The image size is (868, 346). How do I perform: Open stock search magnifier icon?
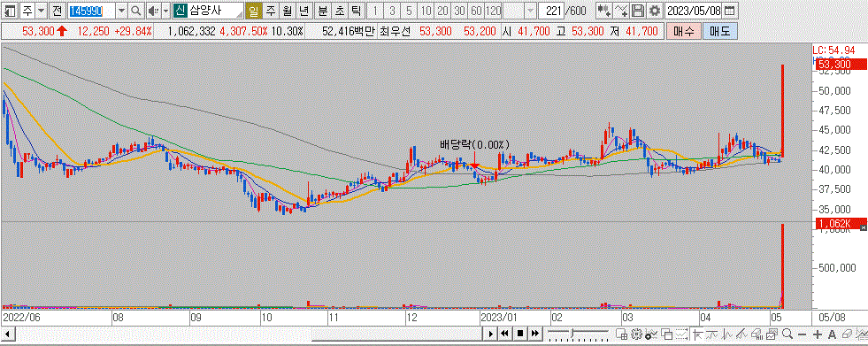pyautogui.click(x=135, y=10)
